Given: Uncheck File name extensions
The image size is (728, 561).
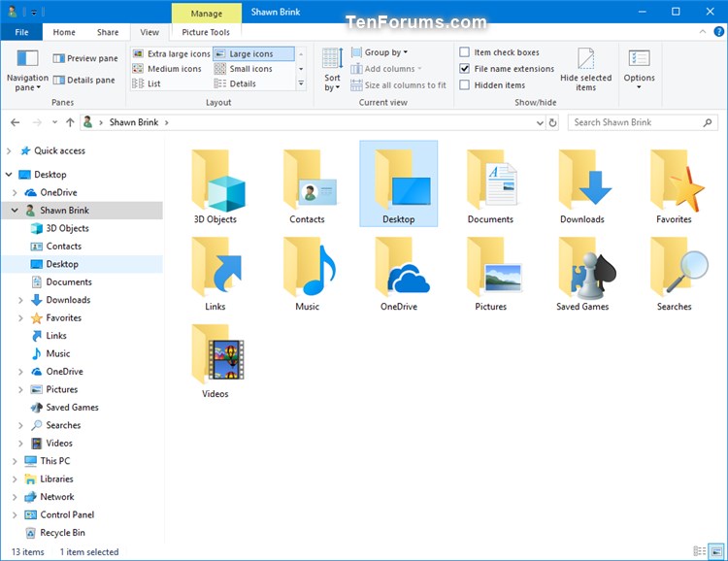Looking at the screenshot, I should (464, 69).
